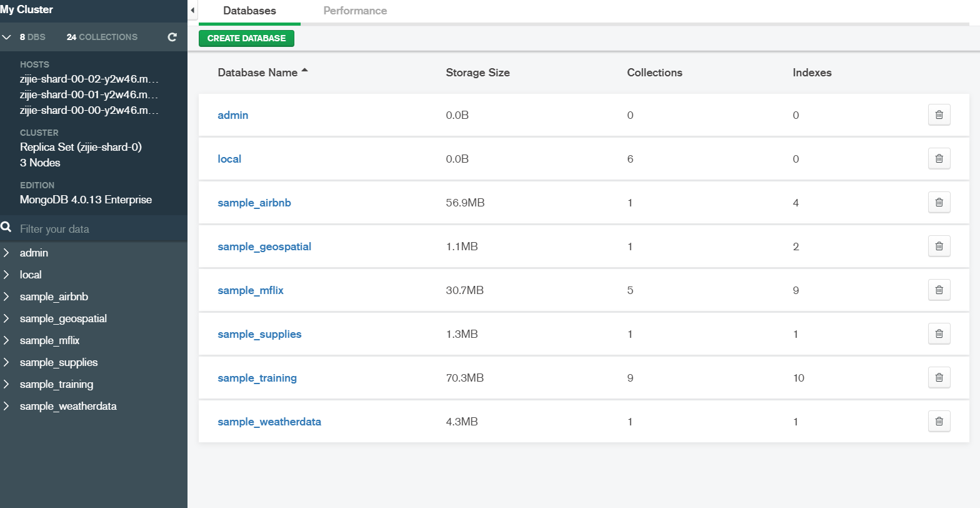Select sample_geospatial label in sidebar
This screenshot has height=508, width=980.
click(63, 318)
